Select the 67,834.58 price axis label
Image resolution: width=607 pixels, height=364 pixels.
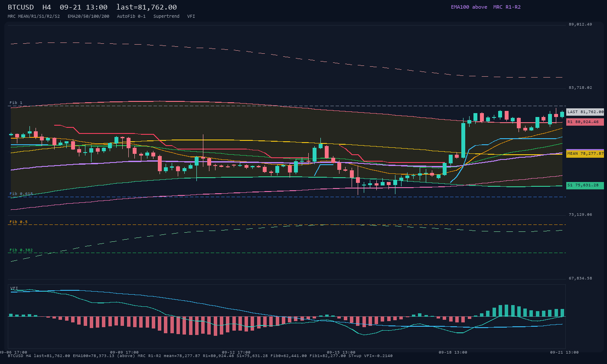580,278
